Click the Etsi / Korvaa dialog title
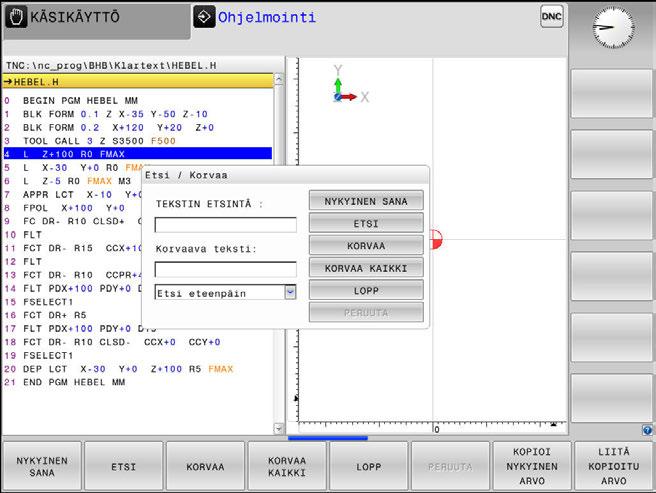656x493 pixels. (x=186, y=175)
